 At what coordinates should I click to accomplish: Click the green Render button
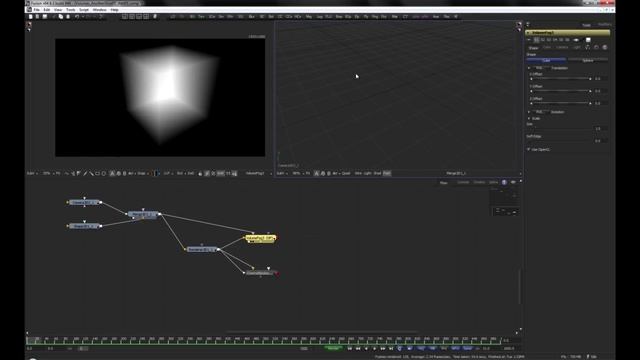click(x=333, y=349)
